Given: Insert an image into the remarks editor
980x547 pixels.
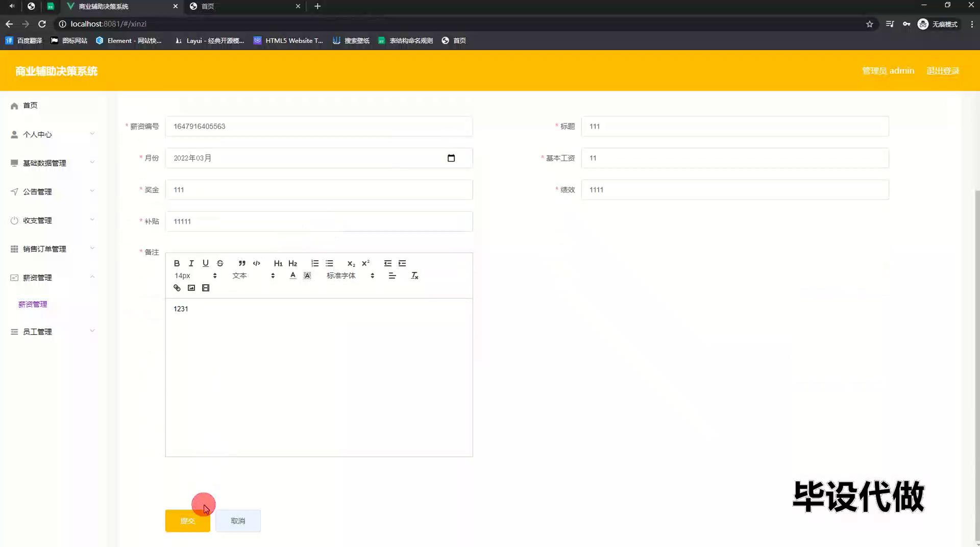Looking at the screenshot, I should coord(191,288).
